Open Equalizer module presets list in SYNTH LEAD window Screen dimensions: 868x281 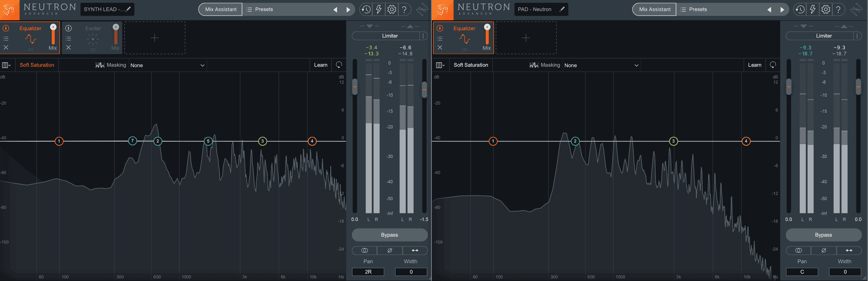click(6, 38)
